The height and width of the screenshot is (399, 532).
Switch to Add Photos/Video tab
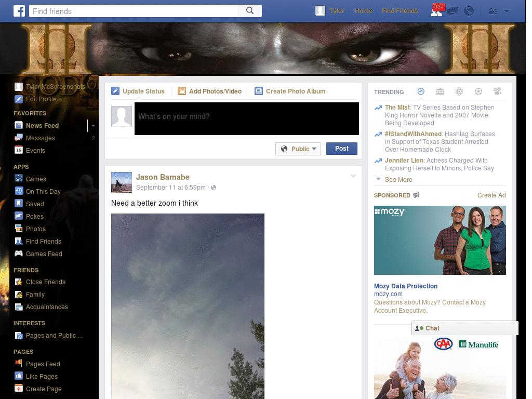coord(210,91)
